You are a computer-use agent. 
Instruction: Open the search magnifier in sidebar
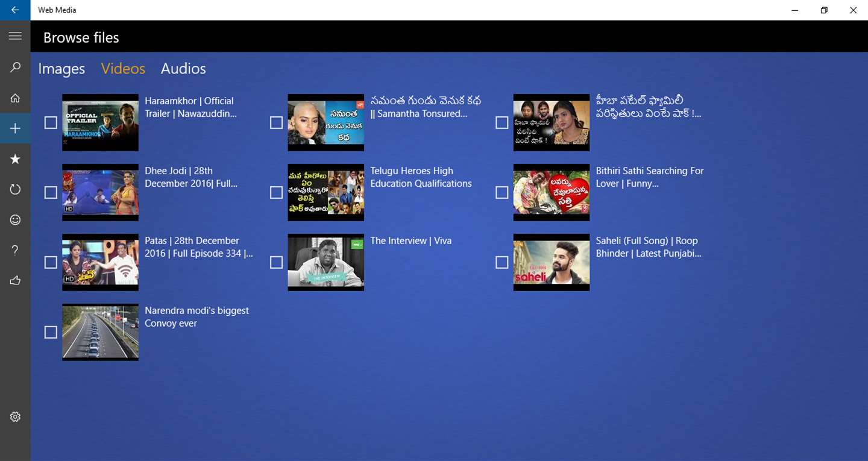(15, 67)
